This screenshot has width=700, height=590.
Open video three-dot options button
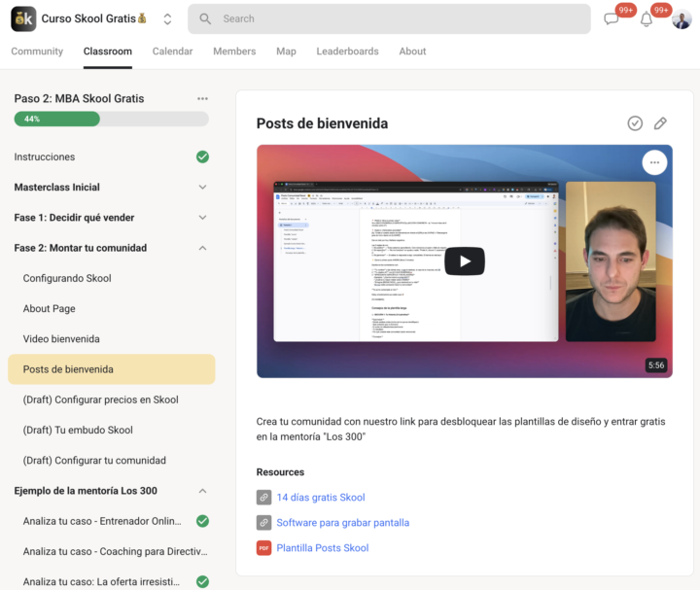[654, 162]
